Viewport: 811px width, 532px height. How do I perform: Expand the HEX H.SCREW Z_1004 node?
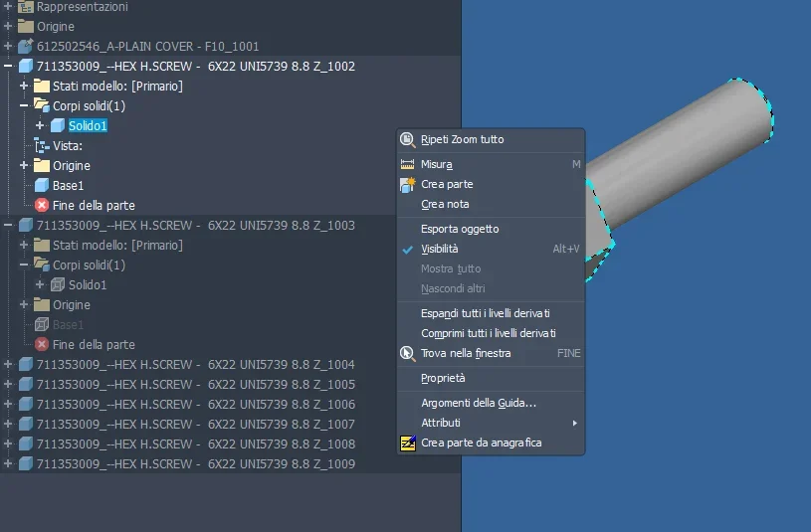coord(8,364)
